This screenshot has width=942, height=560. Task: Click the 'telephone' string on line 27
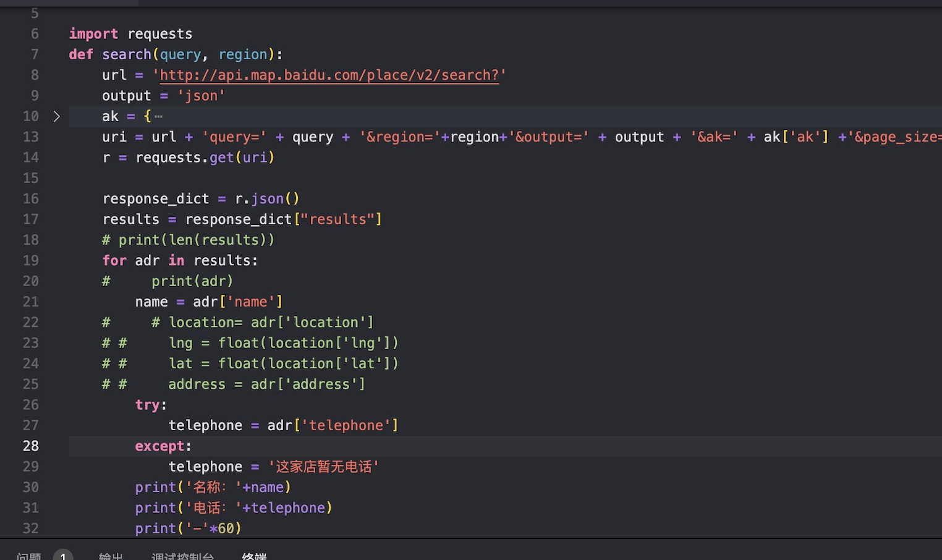pos(346,425)
